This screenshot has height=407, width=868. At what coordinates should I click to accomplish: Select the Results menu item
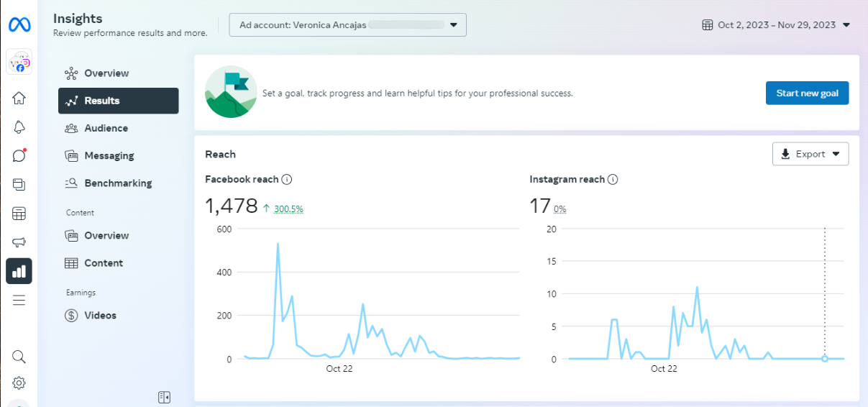[119, 101]
